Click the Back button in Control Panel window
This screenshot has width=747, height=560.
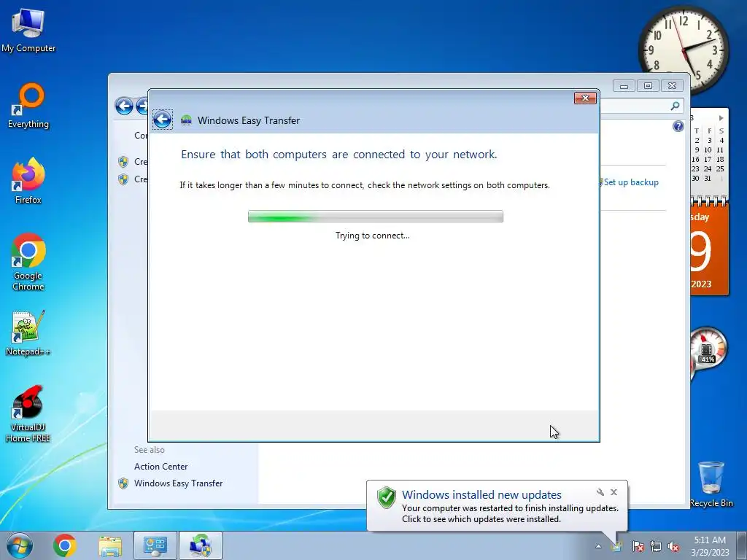pyautogui.click(x=124, y=106)
